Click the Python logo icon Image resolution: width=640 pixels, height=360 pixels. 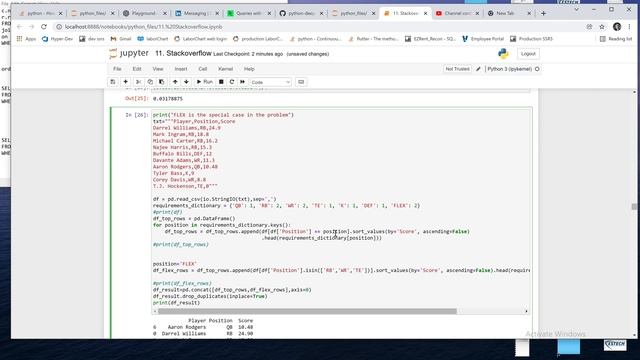pyautogui.click(x=503, y=53)
